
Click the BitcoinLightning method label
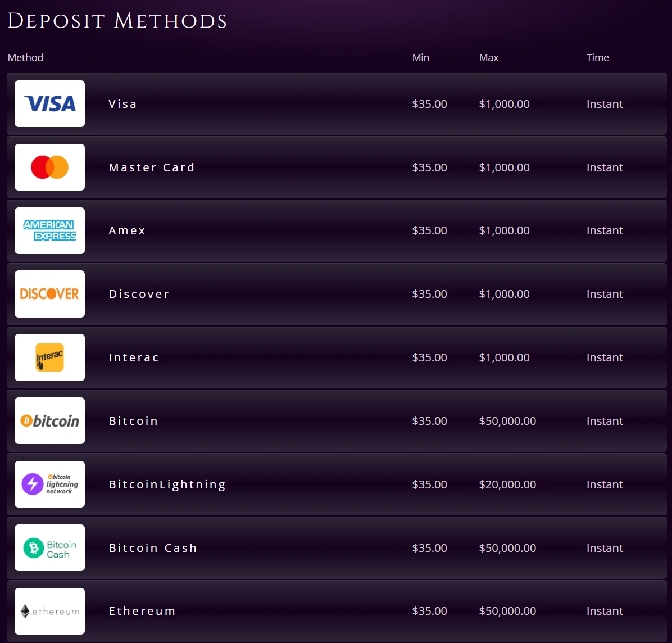[x=167, y=485]
